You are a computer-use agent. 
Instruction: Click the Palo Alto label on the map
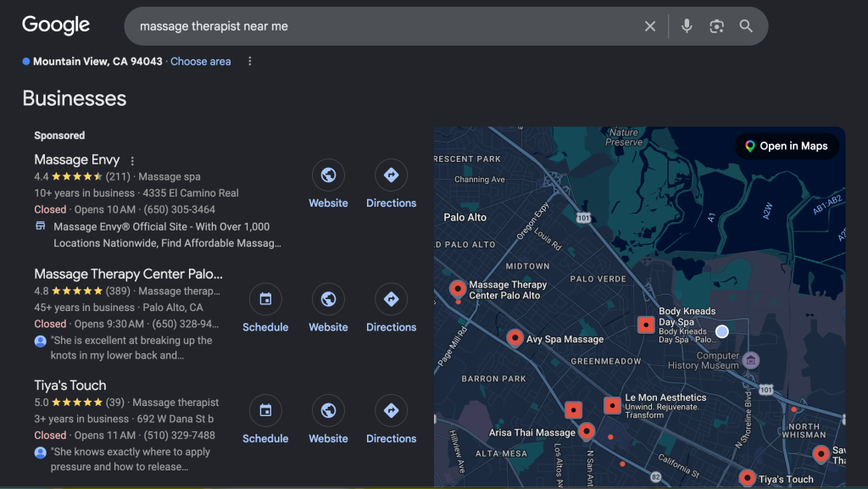[465, 218]
